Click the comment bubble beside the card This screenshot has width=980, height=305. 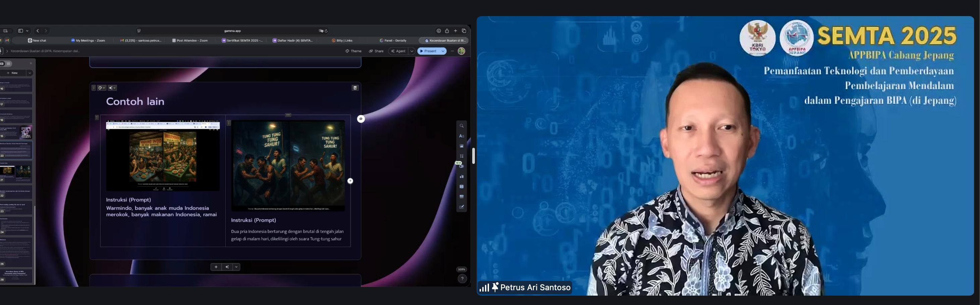pyautogui.click(x=361, y=119)
